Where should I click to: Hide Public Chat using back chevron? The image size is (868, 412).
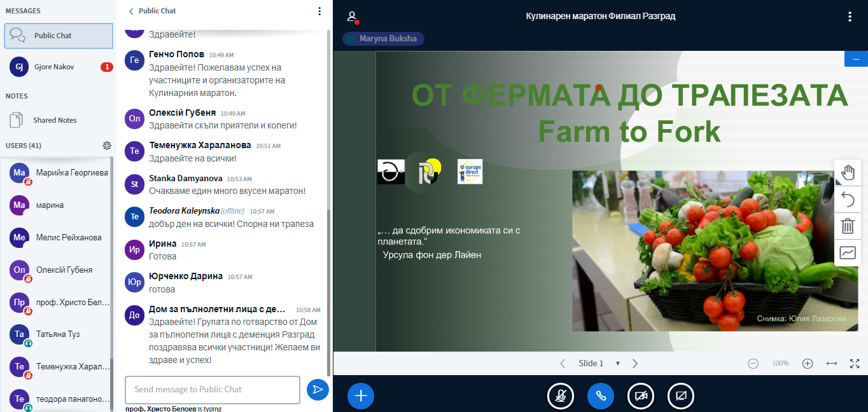(131, 11)
